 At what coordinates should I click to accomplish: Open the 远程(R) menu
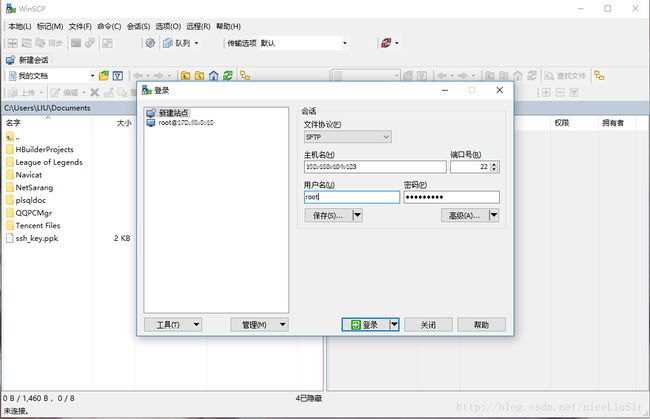198,26
